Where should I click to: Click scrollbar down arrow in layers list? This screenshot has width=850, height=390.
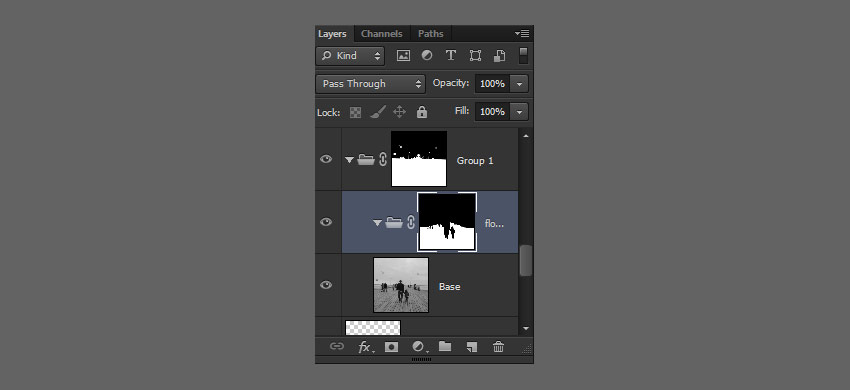[x=525, y=329]
